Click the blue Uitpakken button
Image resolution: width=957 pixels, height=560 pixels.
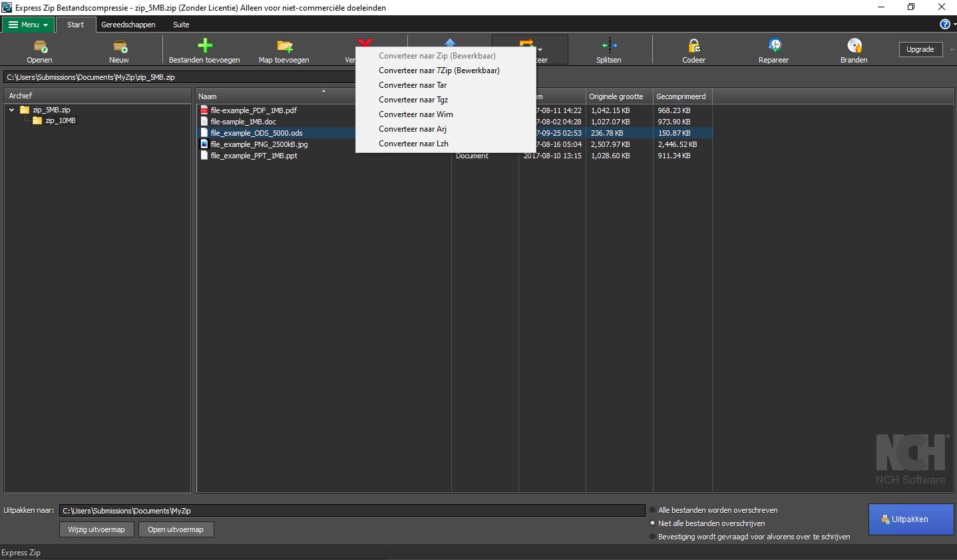pyautogui.click(x=911, y=519)
